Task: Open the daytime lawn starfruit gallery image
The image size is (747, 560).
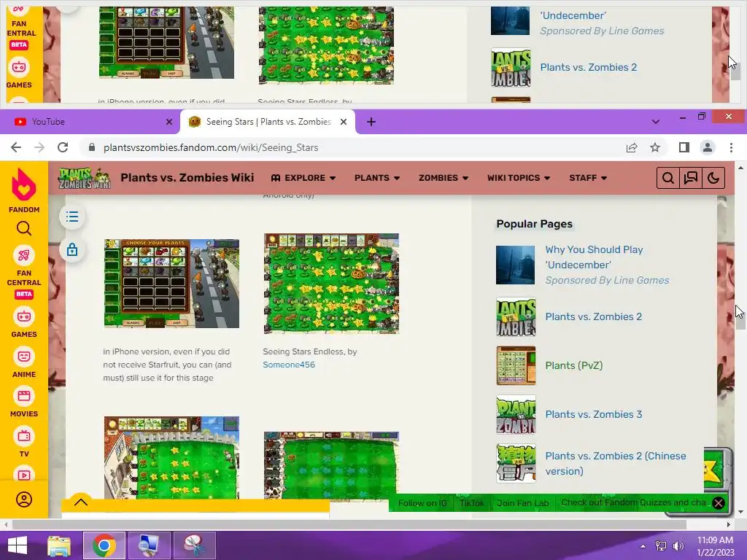Action: (x=171, y=458)
